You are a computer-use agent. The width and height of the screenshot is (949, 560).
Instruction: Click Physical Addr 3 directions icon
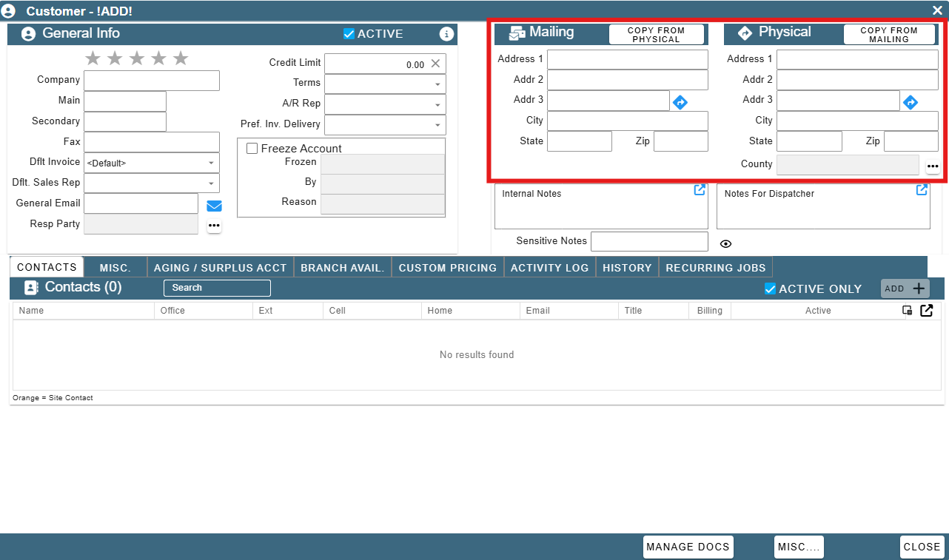(911, 103)
